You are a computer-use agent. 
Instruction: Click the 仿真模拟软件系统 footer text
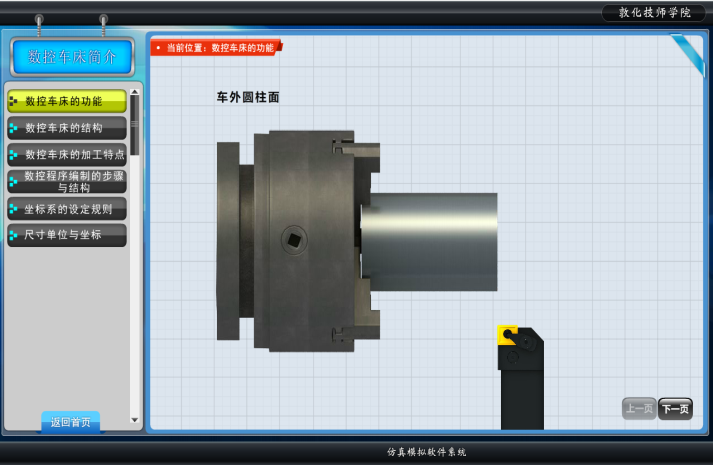[427, 452]
